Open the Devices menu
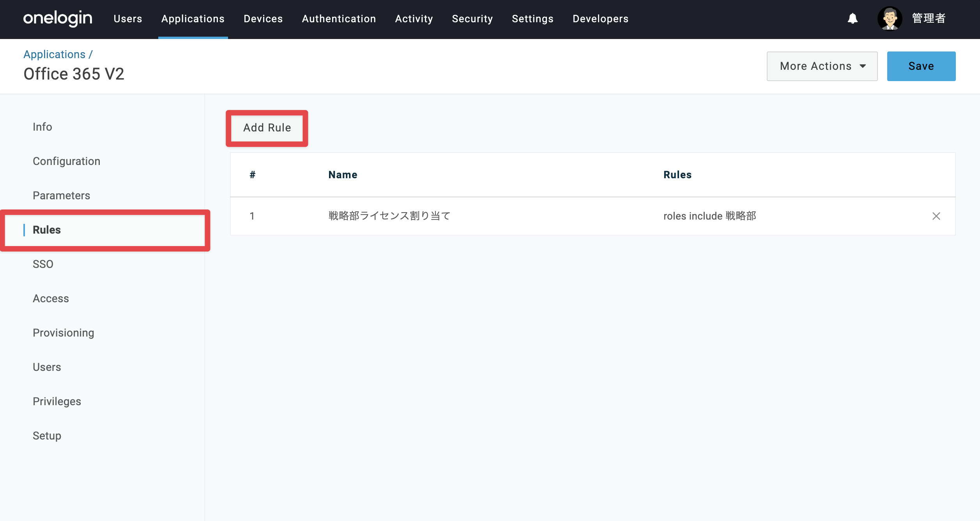The width and height of the screenshot is (980, 521). 263,19
